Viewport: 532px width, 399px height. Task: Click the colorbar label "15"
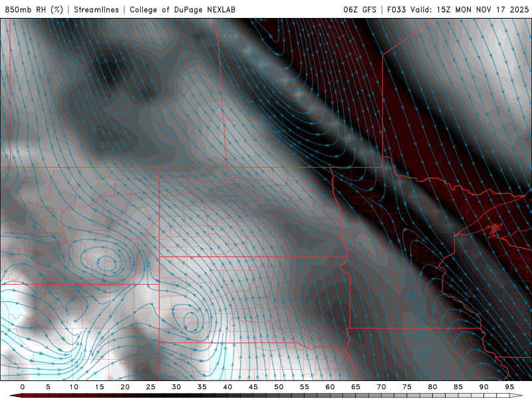click(x=99, y=387)
